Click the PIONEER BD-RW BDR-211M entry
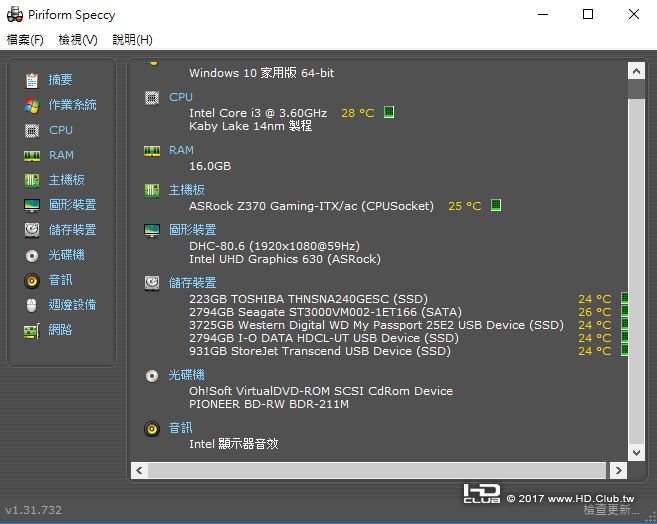Image resolution: width=657 pixels, height=524 pixels. (x=269, y=404)
